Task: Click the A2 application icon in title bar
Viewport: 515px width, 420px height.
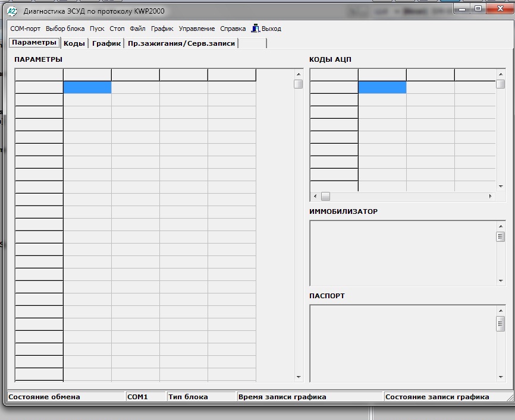Action: pos(11,11)
